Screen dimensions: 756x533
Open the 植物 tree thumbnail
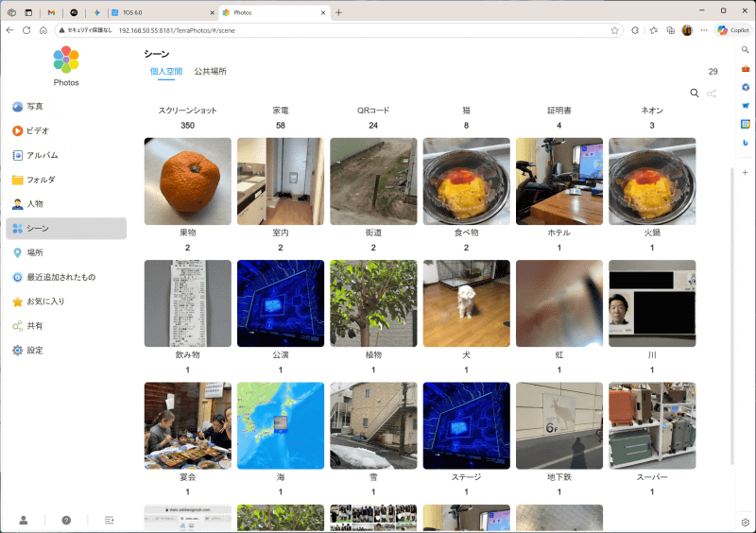pos(373,303)
